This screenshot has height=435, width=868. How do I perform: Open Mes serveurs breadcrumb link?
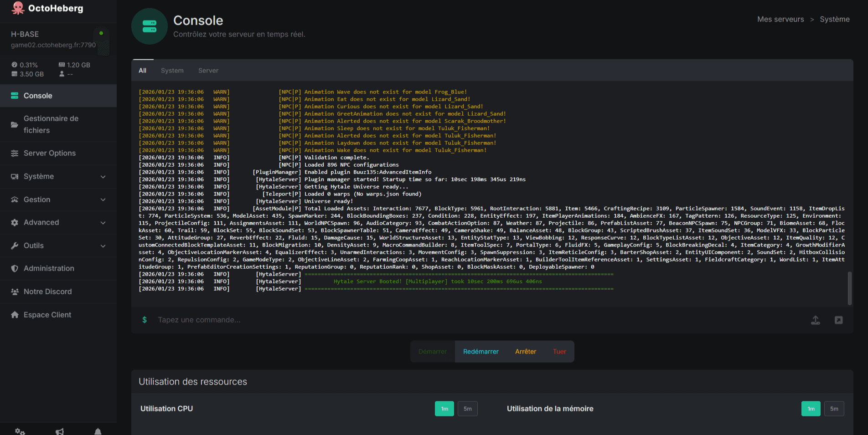coord(780,19)
